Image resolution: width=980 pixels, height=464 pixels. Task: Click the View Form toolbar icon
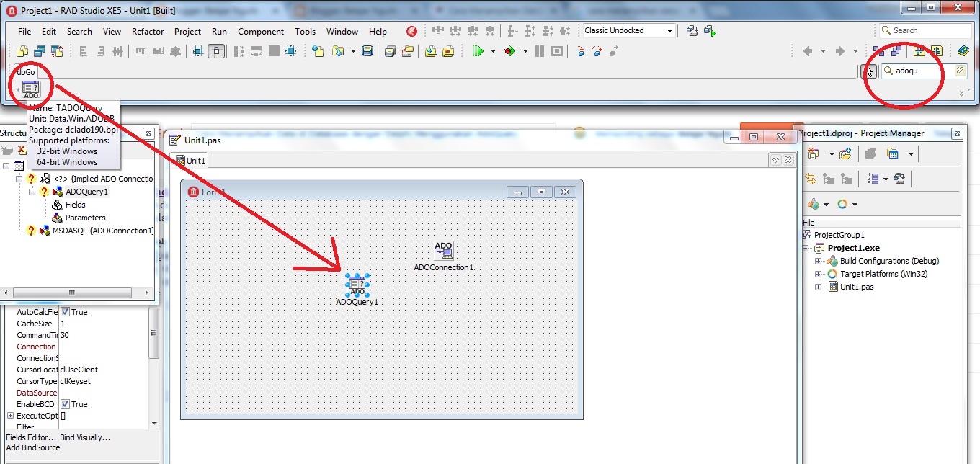click(x=40, y=51)
